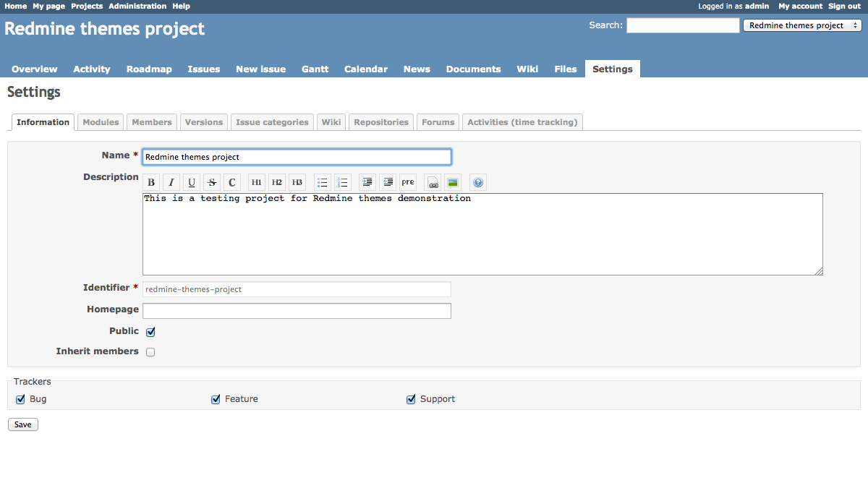The image size is (868, 496).
Task: Insert a block quote in description
Action: 367,182
